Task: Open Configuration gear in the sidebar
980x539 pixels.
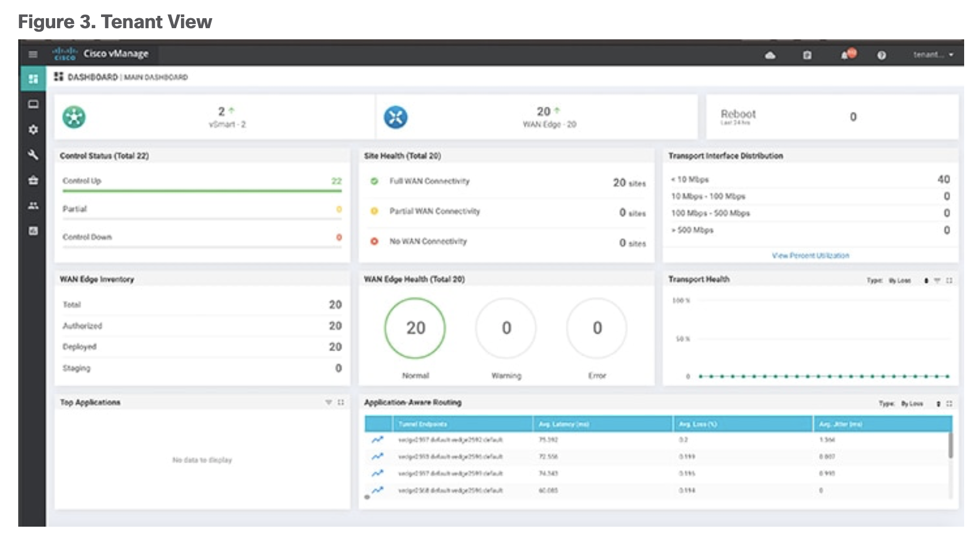Action: tap(33, 129)
